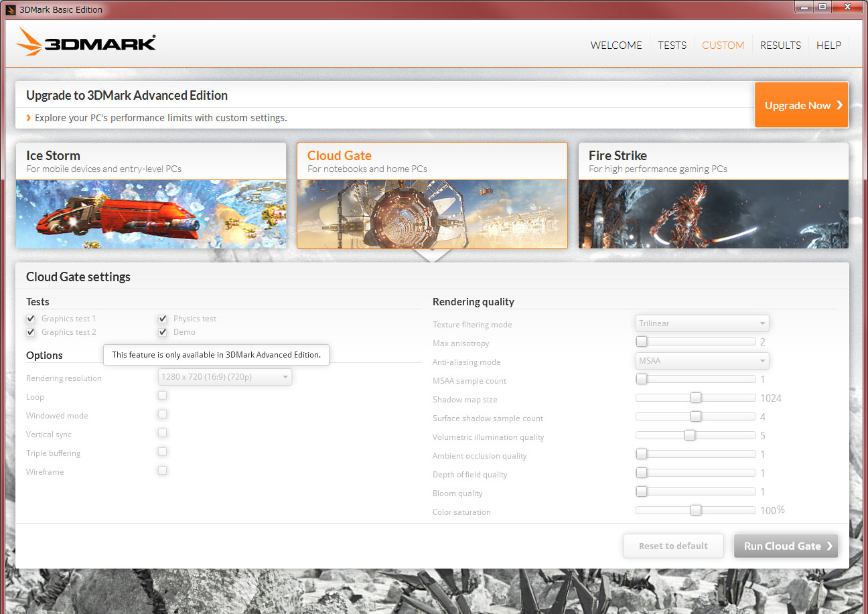This screenshot has width=868, height=614.
Task: Select the CUSTOM tab
Action: (723, 45)
